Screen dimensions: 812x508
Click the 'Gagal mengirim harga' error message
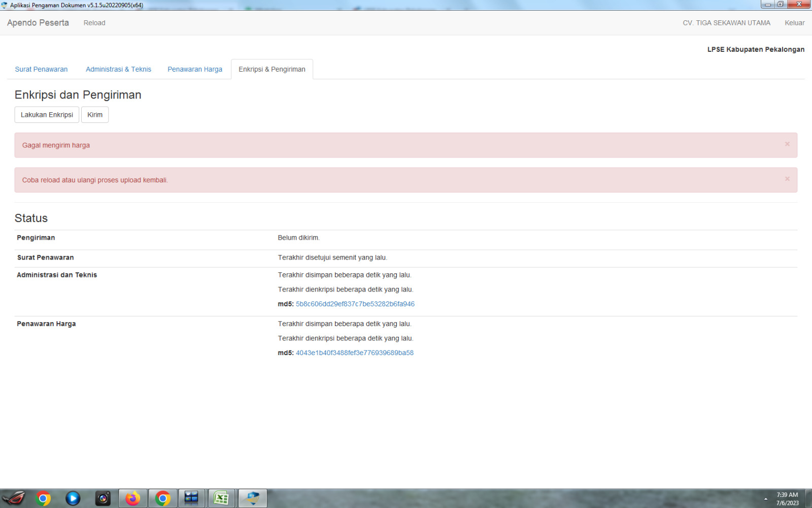(56, 145)
